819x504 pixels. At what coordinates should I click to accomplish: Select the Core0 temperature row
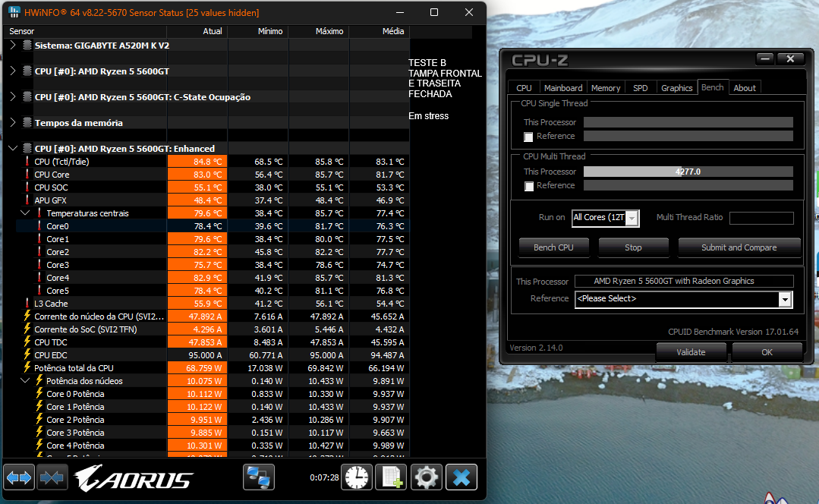click(213, 226)
